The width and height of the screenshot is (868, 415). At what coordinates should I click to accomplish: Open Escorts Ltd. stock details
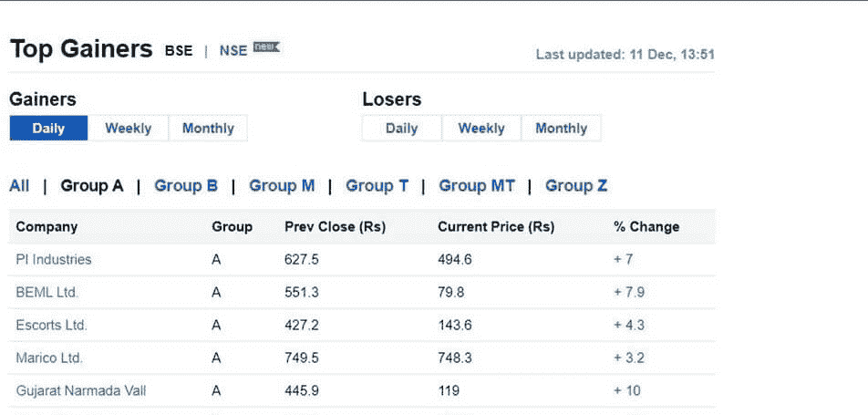(x=51, y=325)
